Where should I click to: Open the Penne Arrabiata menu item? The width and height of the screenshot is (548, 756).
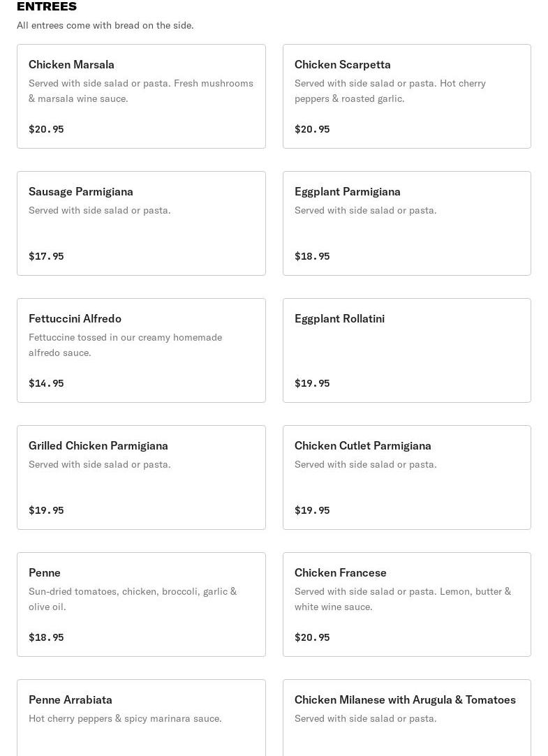click(x=141, y=718)
